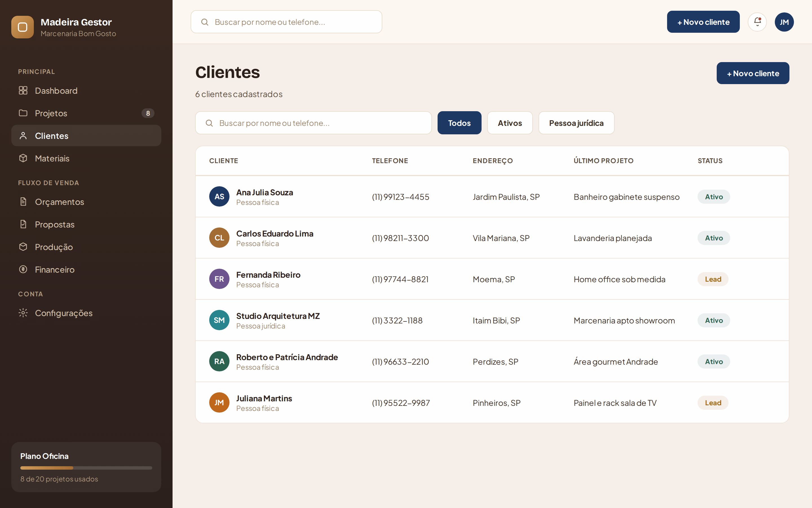
Task: Click the Projetos count badge 8
Action: click(148, 113)
